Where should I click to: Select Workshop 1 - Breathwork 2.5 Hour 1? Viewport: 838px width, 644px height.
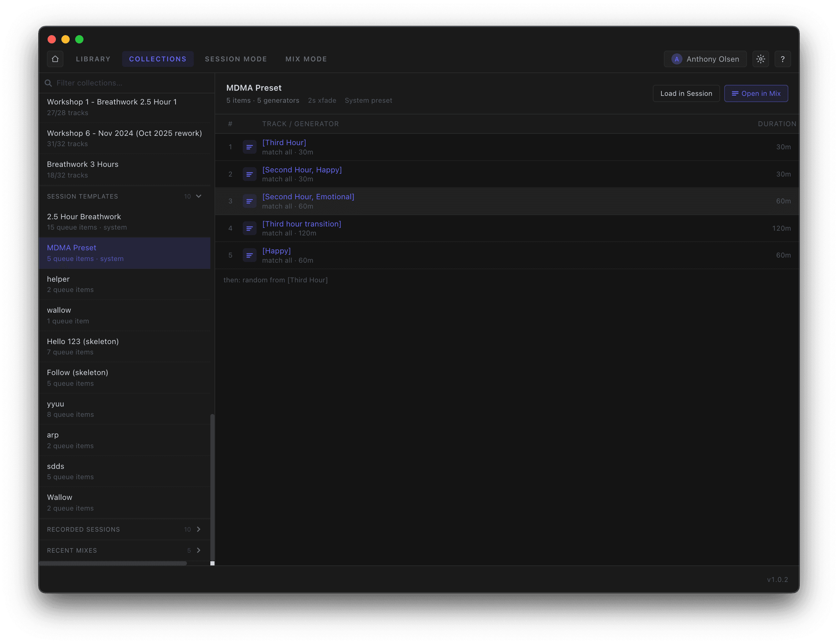(124, 107)
